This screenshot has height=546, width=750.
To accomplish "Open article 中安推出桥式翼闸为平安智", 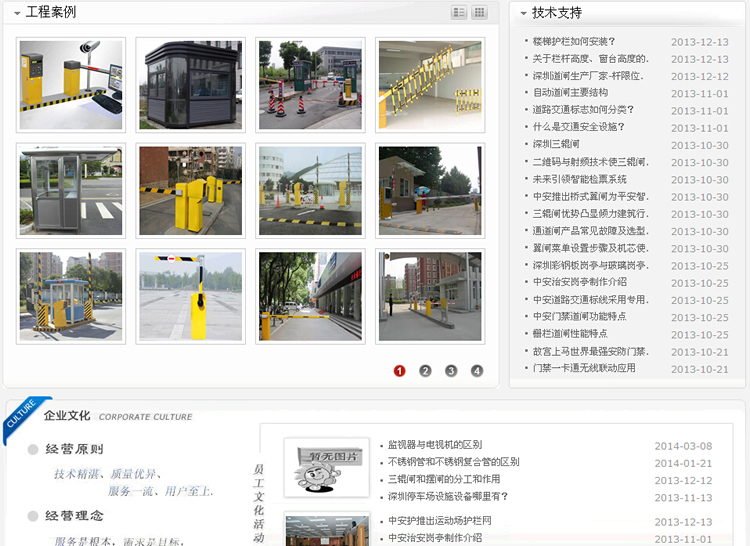I will [x=591, y=197].
